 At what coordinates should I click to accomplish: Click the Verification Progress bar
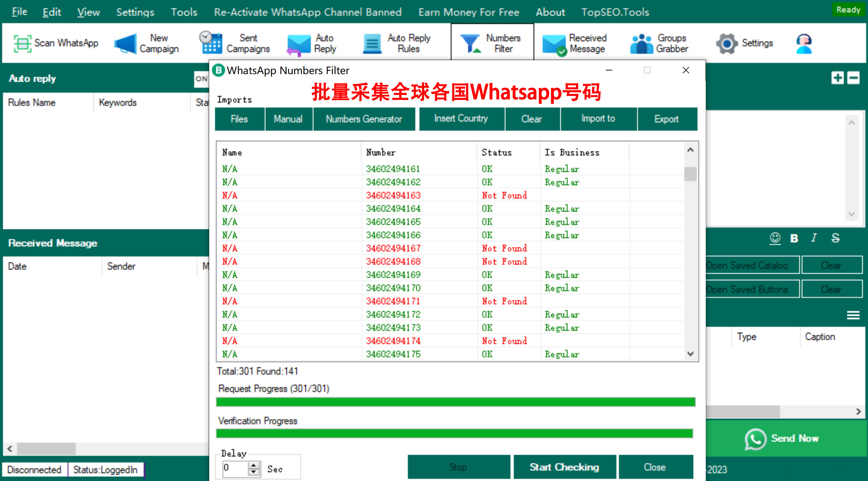coord(454,433)
